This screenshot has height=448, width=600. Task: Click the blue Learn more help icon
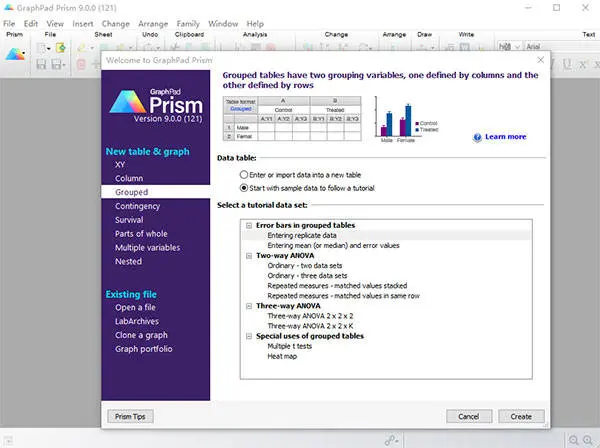(477, 137)
